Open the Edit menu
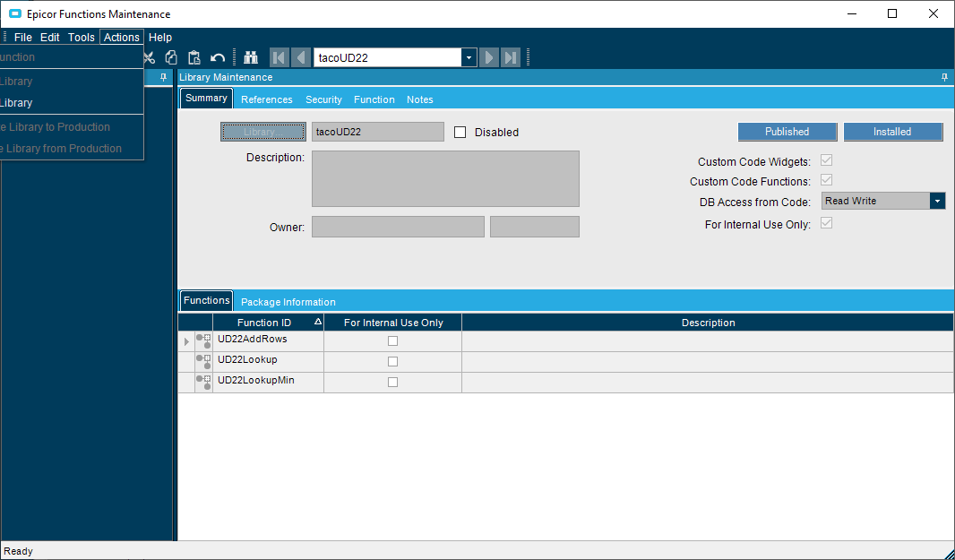 (50, 37)
